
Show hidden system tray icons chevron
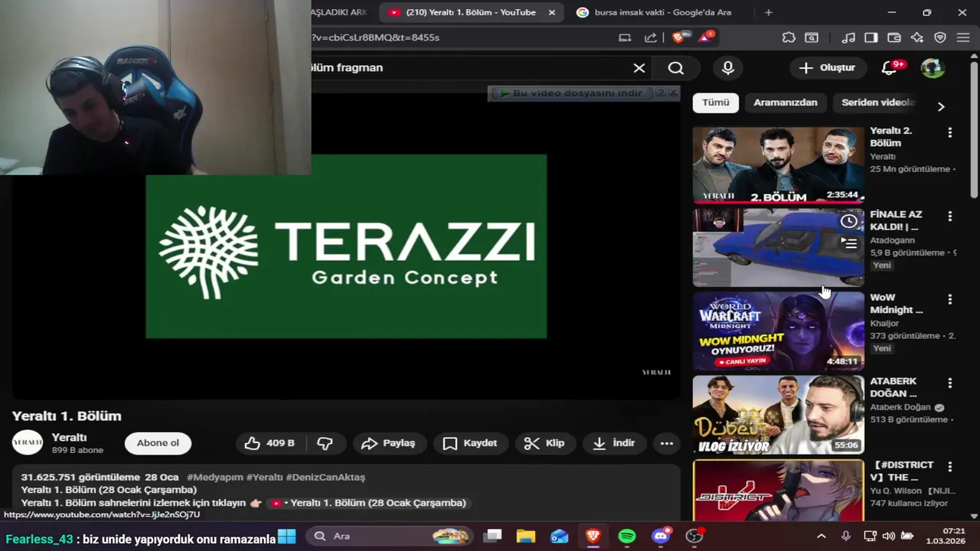822,536
